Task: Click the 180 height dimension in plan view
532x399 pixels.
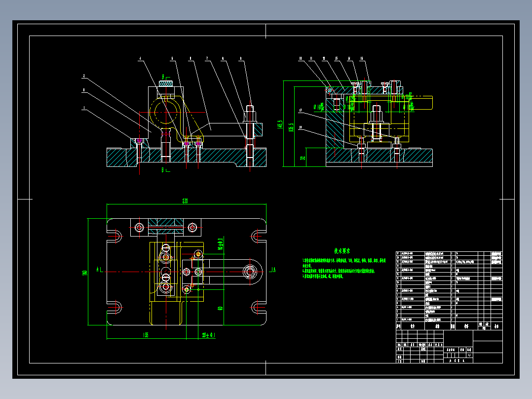Action: click(85, 273)
